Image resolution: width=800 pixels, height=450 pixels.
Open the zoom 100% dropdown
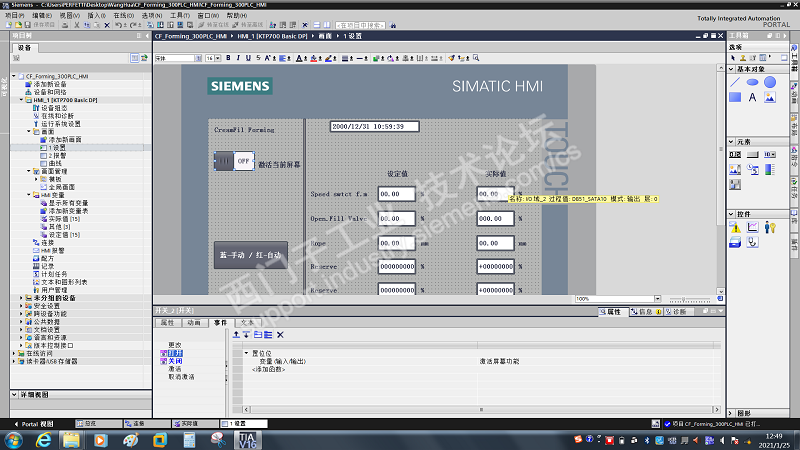pyautogui.click(x=657, y=299)
